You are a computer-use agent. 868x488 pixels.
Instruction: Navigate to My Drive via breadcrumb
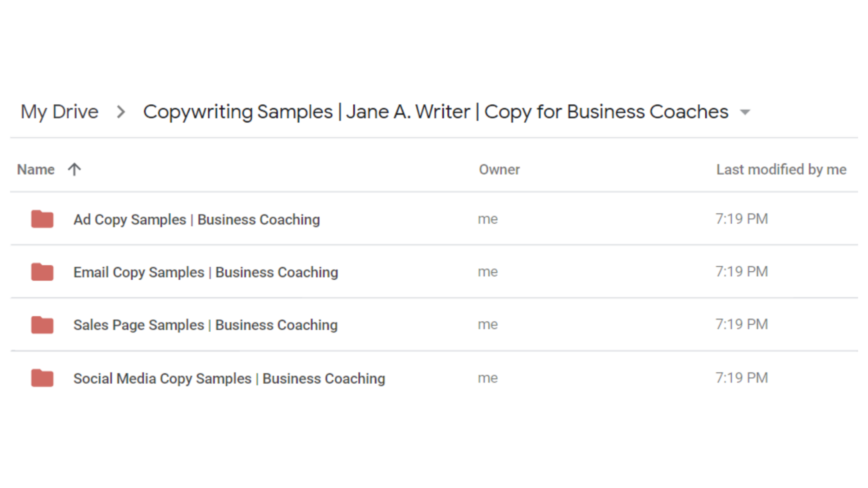coord(59,111)
